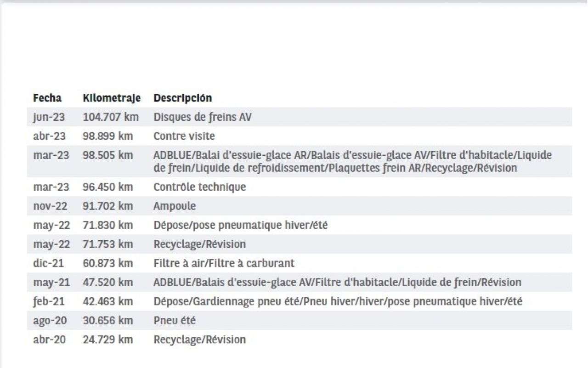
Task: Click the Contrôle technique row description
Action: (x=199, y=187)
